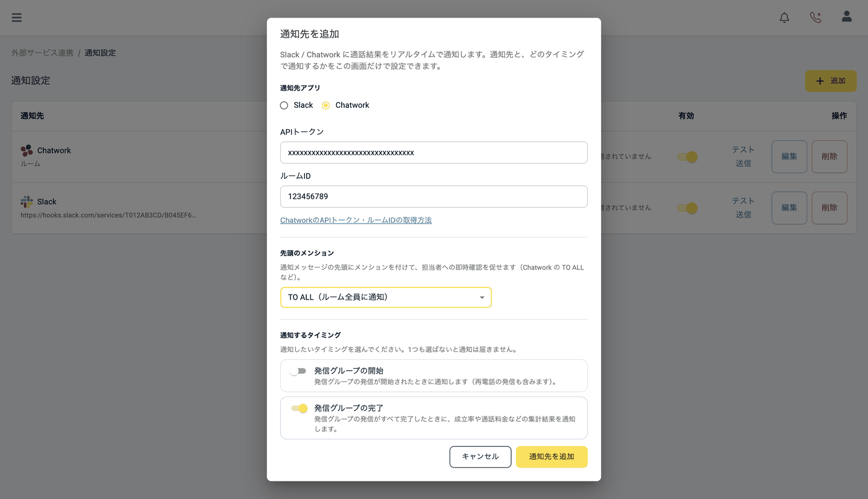This screenshot has height=499, width=868.
Task: Click the 通知先 column header
Action: coord(32,116)
